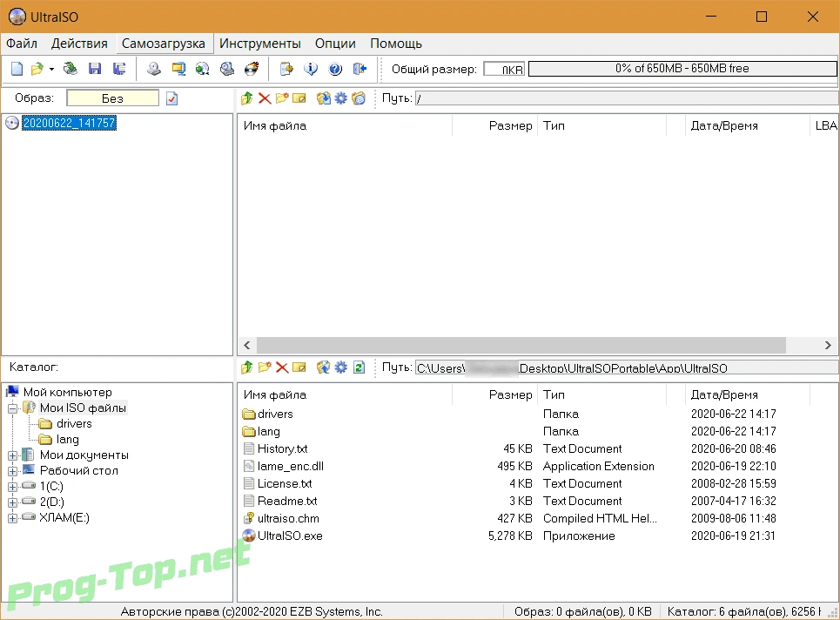This screenshot has width=840, height=620.
Task: Click the blue Info bubble icon
Action: tap(311, 69)
